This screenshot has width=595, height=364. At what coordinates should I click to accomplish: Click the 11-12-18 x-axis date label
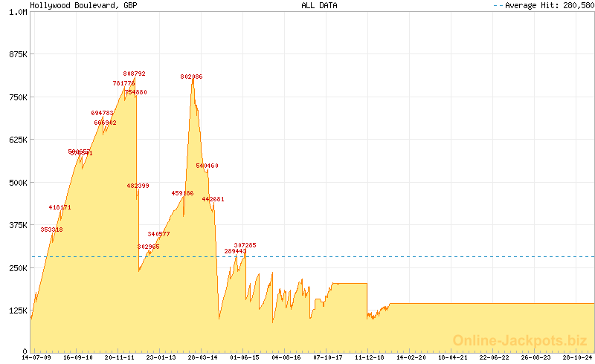[x=370, y=357]
